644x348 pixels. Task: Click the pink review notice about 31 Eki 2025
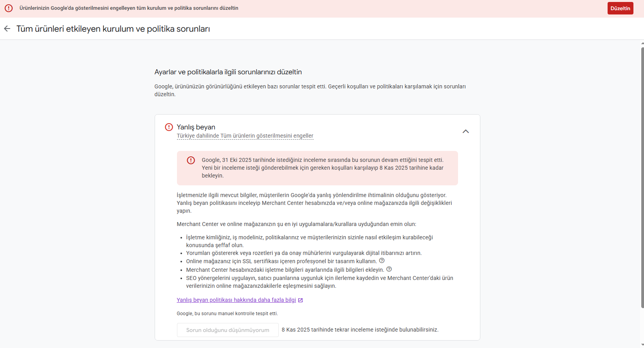pyautogui.click(x=317, y=168)
